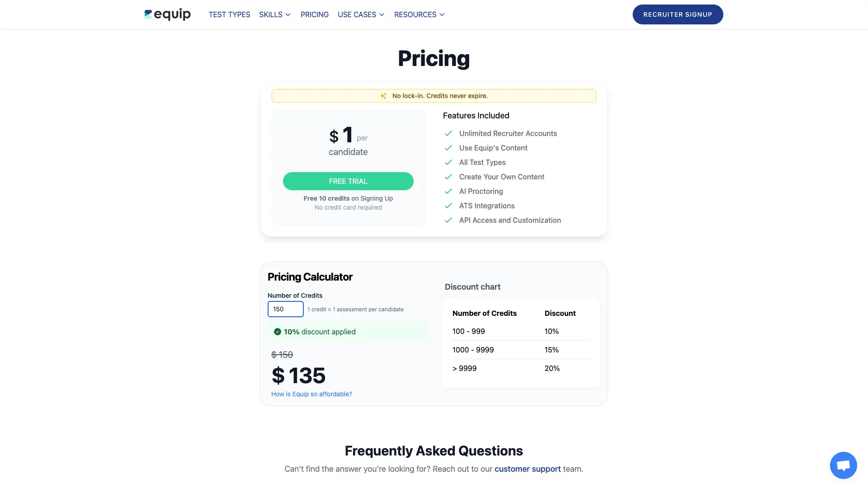This screenshot has height=488, width=868.
Task: Expand the Resources dropdown menu
Action: (419, 14)
